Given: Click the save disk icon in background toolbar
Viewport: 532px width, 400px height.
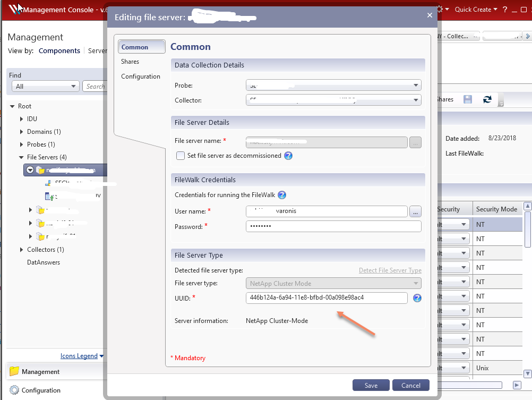Looking at the screenshot, I should tap(468, 99).
